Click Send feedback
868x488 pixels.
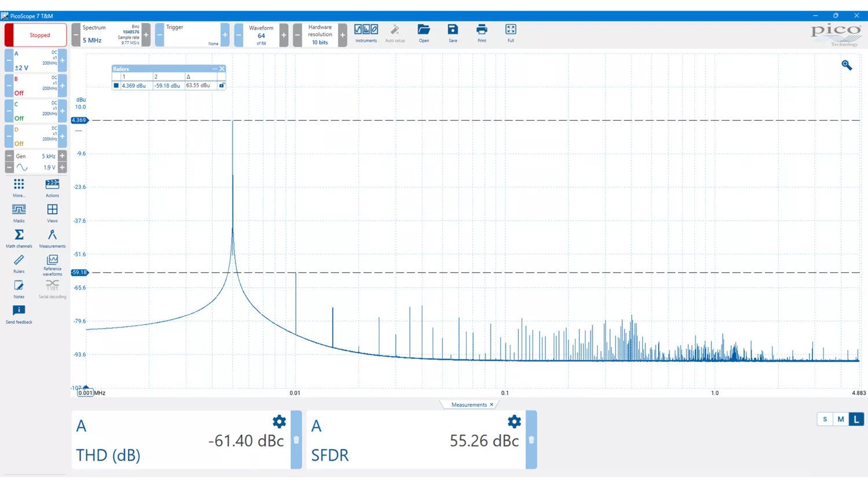[19, 312]
